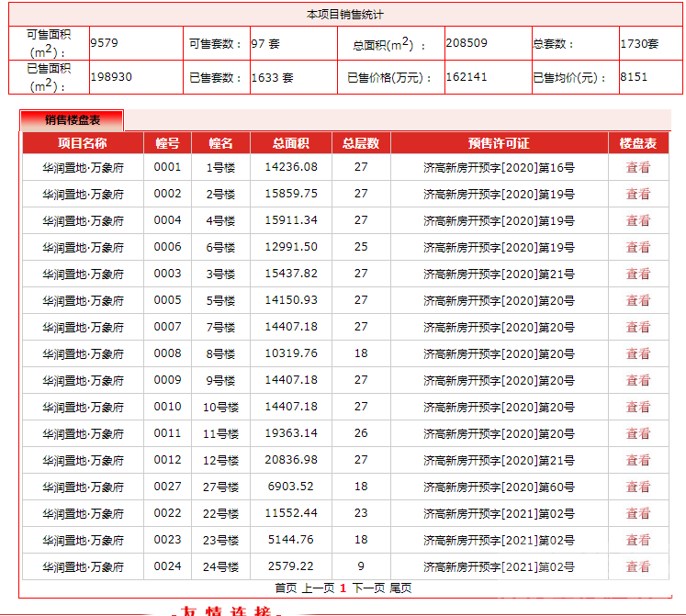This screenshot has height=616, width=686.
Task: Select the 可售套数 value 97 套
Action: point(265,44)
